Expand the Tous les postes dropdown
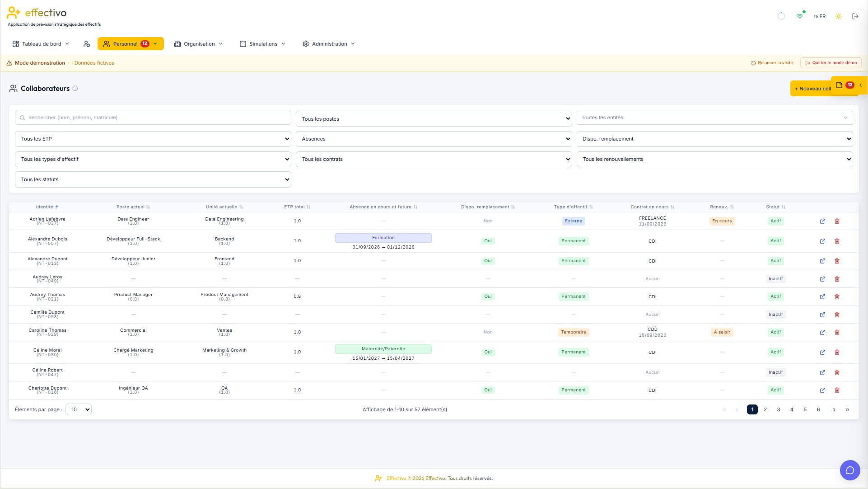Screen dimensions: 868x489 click(x=434, y=119)
